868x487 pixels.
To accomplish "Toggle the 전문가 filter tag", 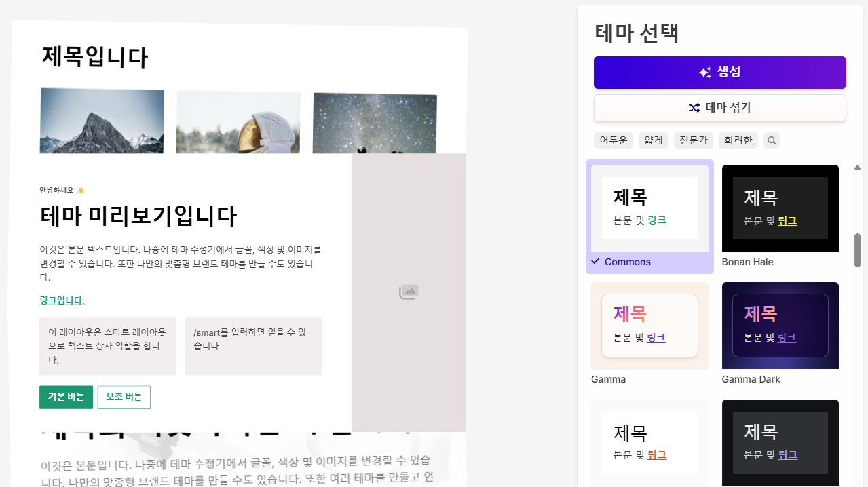I will click(x=694, y=140).
